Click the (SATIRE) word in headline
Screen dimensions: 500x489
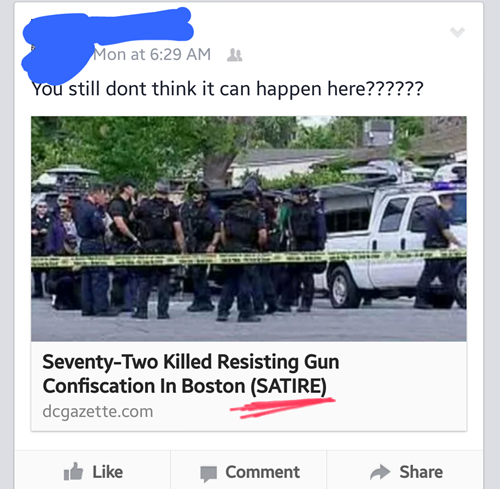click(x=289, y=386)
